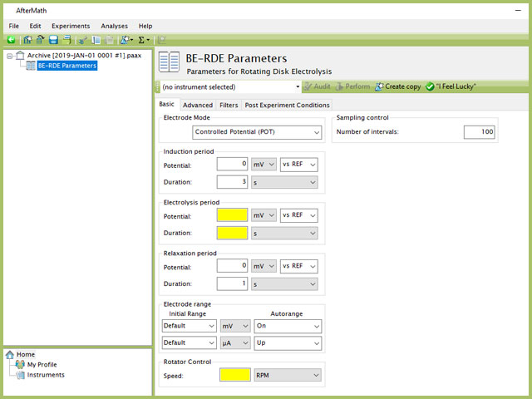
Task: Select Home in the lower tree
Action: point(26,355)
